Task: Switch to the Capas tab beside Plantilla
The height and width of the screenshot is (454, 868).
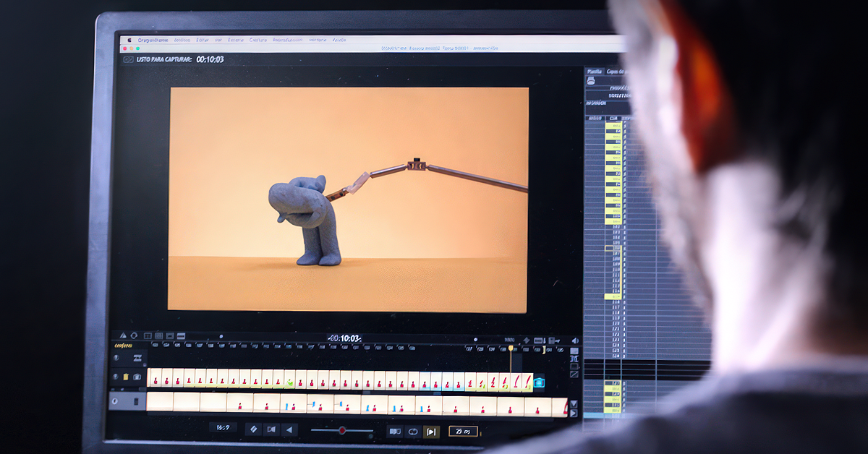Action: [x=616, y=72]
